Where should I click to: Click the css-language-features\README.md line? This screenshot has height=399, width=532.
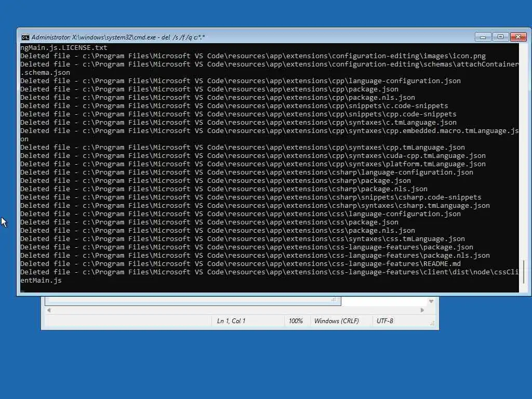coord(241,263)
